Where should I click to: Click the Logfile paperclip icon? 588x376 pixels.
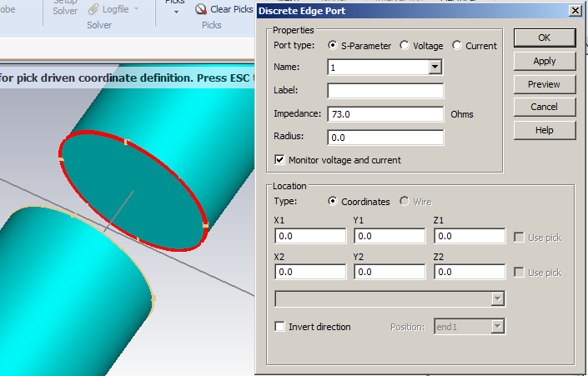click(93, 10)
